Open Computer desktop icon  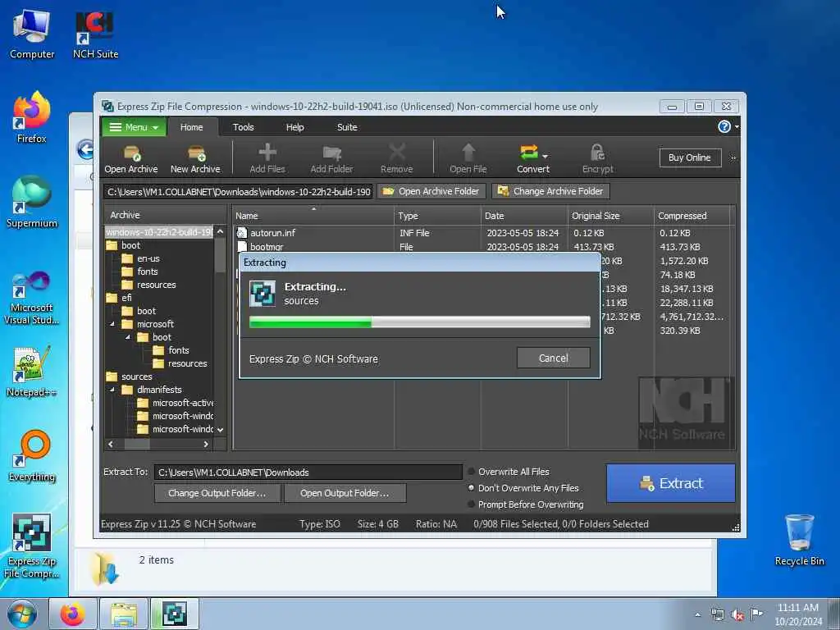tap(32, 34)
